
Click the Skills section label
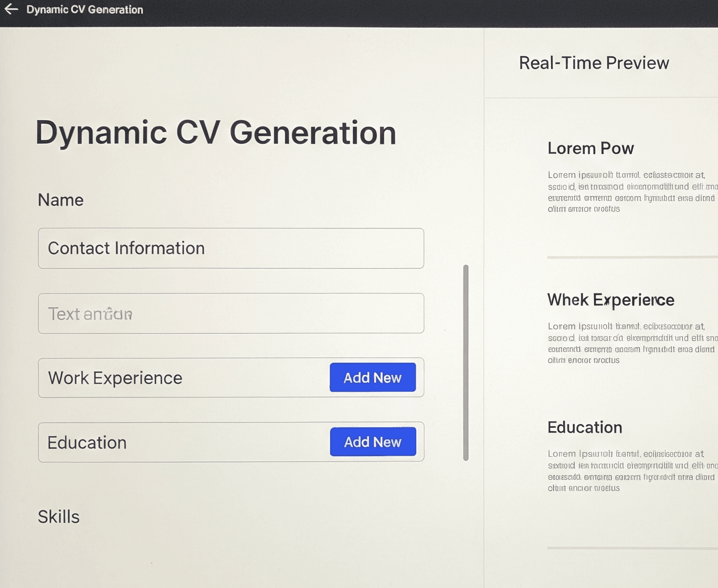59,517
